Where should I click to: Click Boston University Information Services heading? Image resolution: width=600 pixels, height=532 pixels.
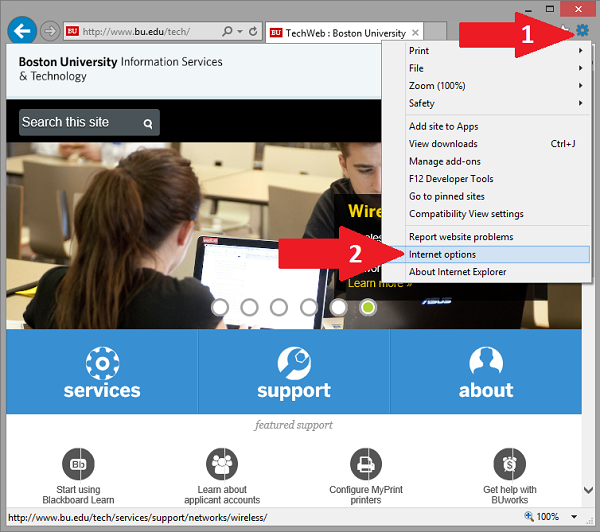point(121,69)
